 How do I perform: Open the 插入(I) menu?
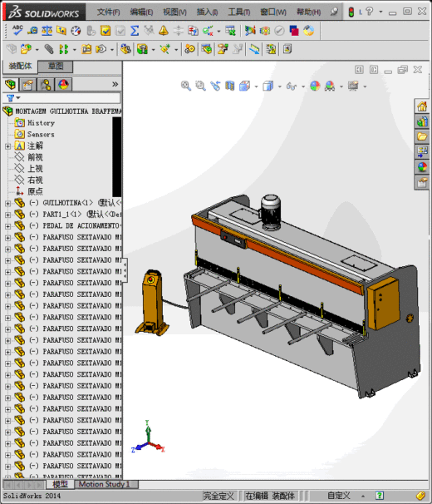tap(207, 12)
